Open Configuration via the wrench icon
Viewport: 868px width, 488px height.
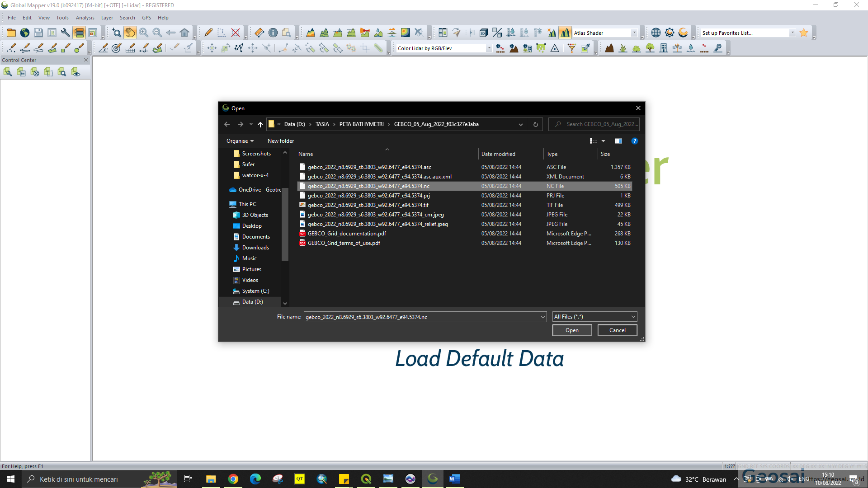click(65, 32)
